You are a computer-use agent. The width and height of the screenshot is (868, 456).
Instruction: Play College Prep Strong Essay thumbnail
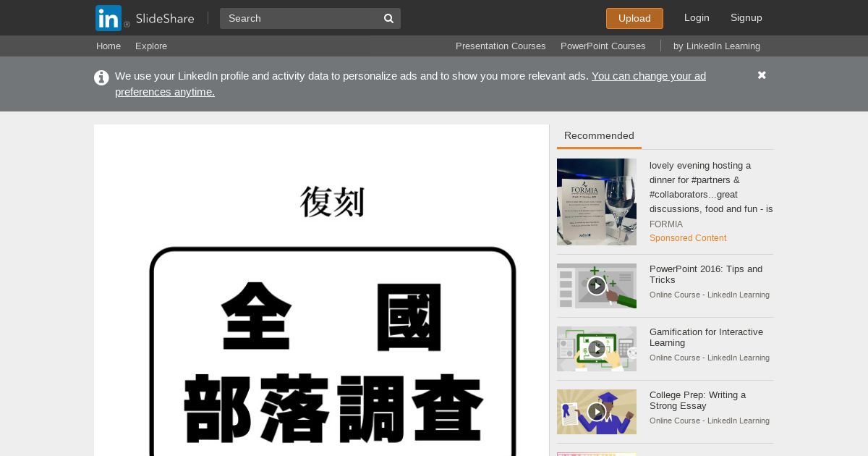597,412
